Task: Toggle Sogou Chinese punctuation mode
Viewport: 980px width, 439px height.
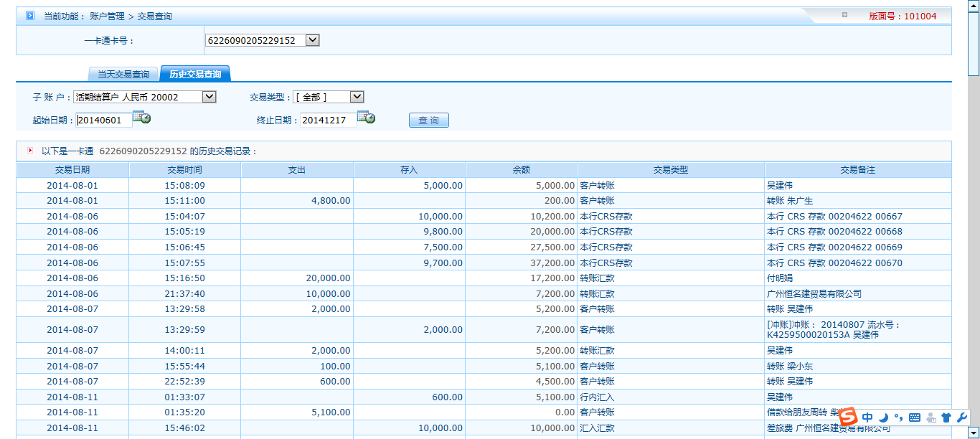Action: pos(898,417)
